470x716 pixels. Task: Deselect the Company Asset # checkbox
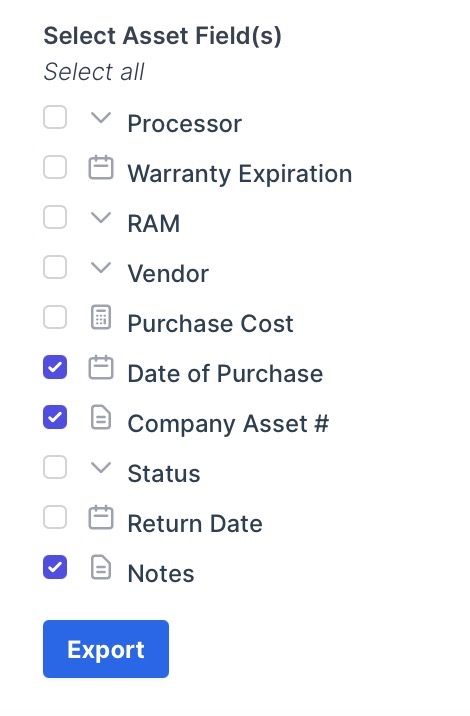(55, 417)
